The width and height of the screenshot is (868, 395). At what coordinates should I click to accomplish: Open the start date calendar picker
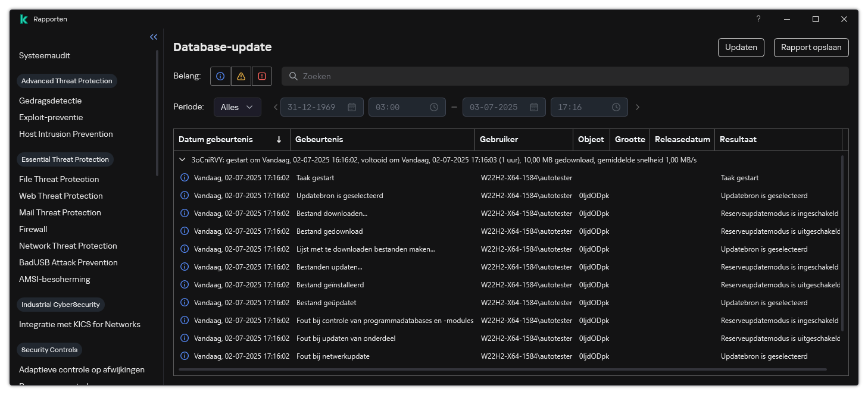[352, 107]
